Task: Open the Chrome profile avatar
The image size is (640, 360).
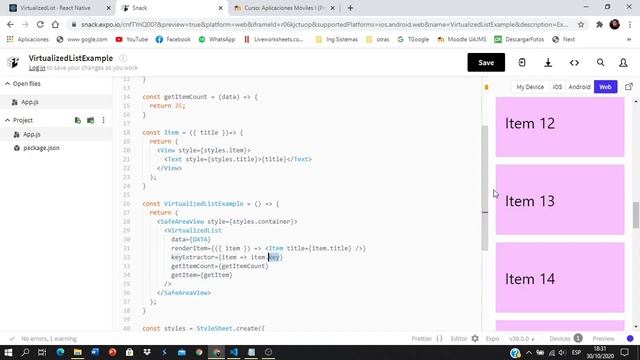Action: coord(614,24)
